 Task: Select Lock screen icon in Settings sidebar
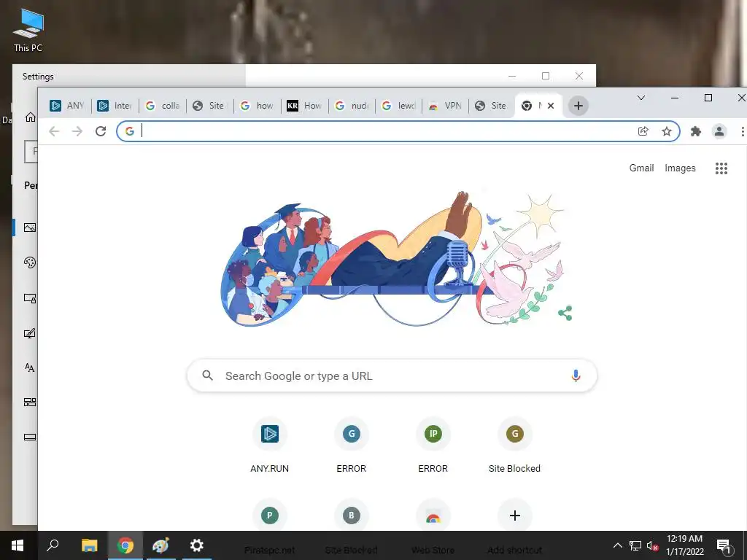(29, 298)
